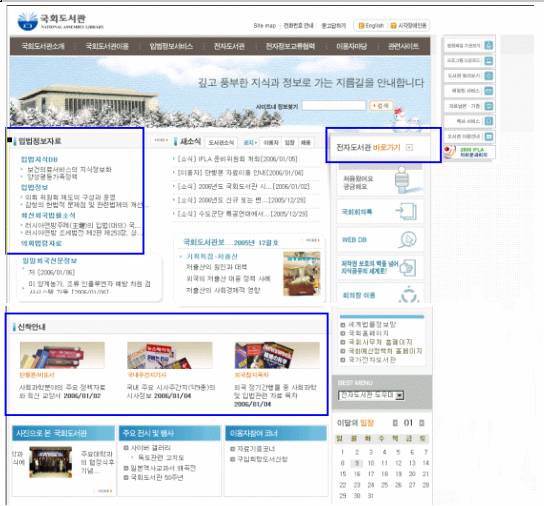
Task: Open the Site map link
Action: coord(264,26)
